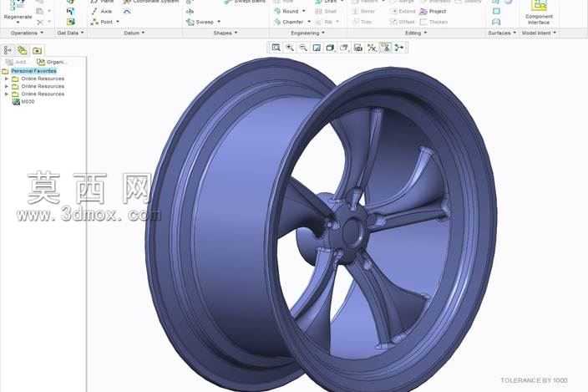Image resolution: width=588 pixels, height=392 pixels.
Task: Toggle the Annotation Display icon
Action: (386, 48)
